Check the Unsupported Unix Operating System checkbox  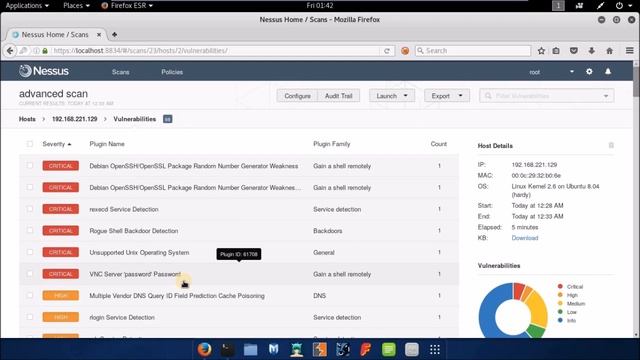click(x=29, y=252)
